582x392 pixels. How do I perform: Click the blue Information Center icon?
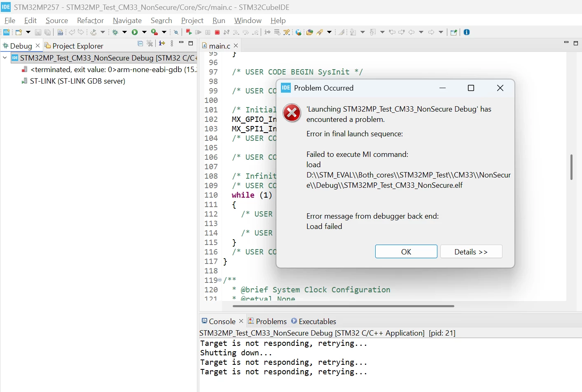click(x=467, y=32)
